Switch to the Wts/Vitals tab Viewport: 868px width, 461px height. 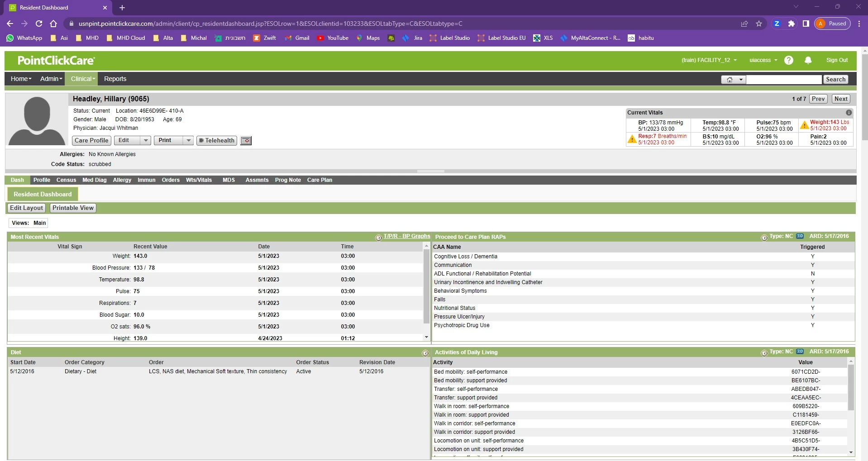coord(199,180)
